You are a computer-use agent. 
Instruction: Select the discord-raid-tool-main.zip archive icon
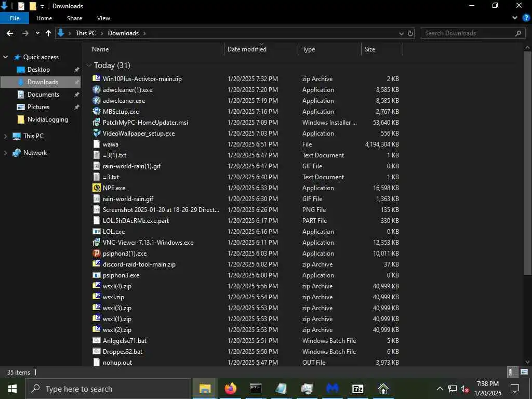coord(97,264)
